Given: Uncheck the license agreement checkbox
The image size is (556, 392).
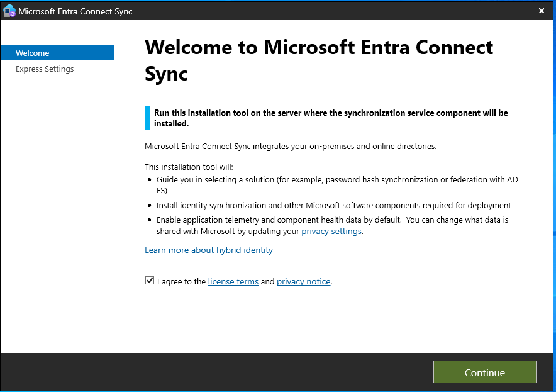Looking at the screenshot, I should [149, 281].
